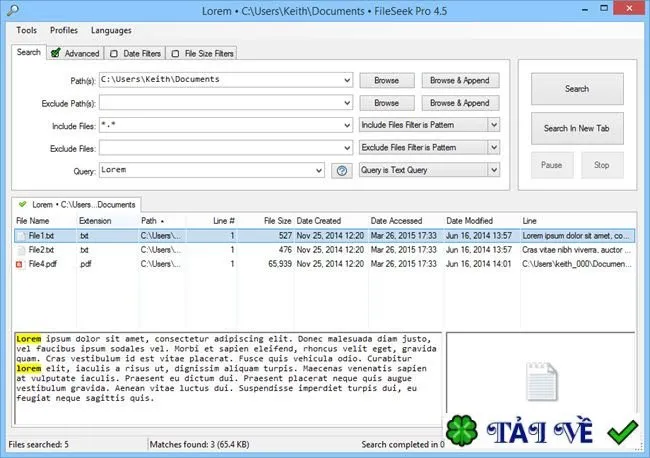Click highlighted lowercase 'lorem' in preview text
This screenshot has height=458, width=650.
29,368
